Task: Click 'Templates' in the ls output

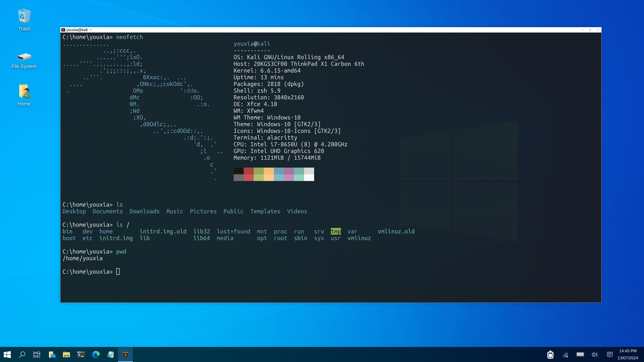Action: pos(265,211)
